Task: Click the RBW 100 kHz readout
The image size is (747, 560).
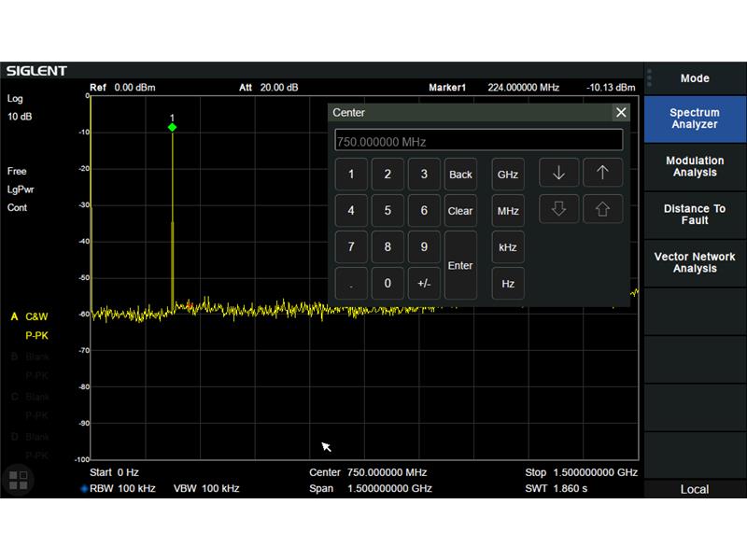Action: 118,488
